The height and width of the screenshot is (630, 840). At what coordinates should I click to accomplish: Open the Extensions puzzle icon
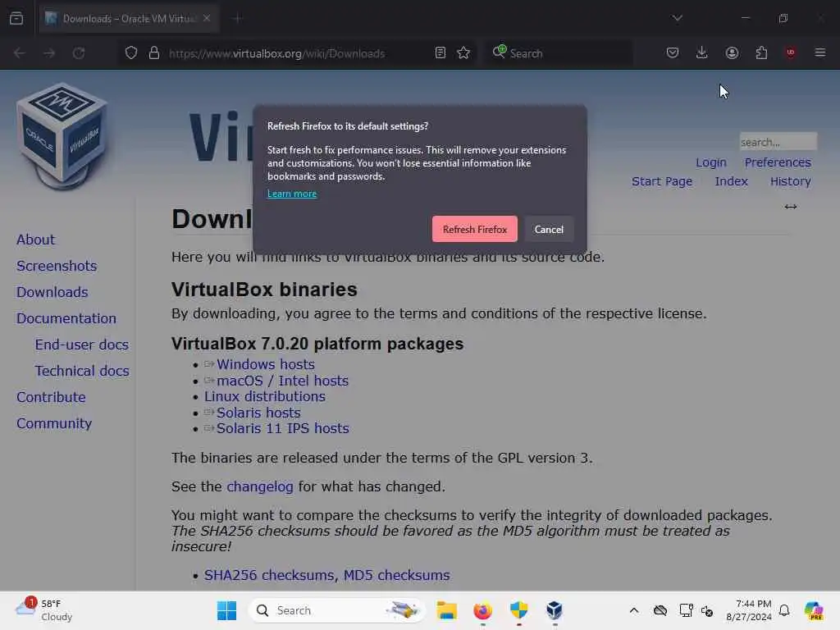coord(761,52)
